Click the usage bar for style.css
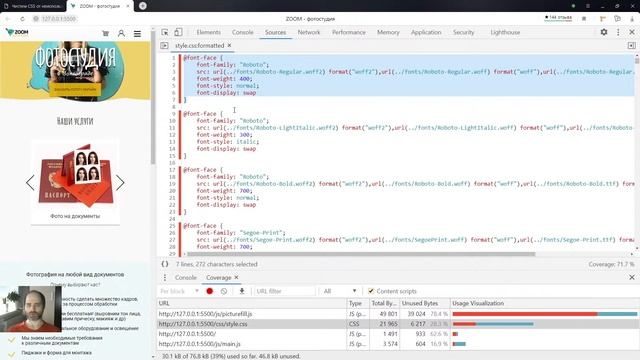The width and height of the screenshot is (640, 360). click(x=493, y=324)
